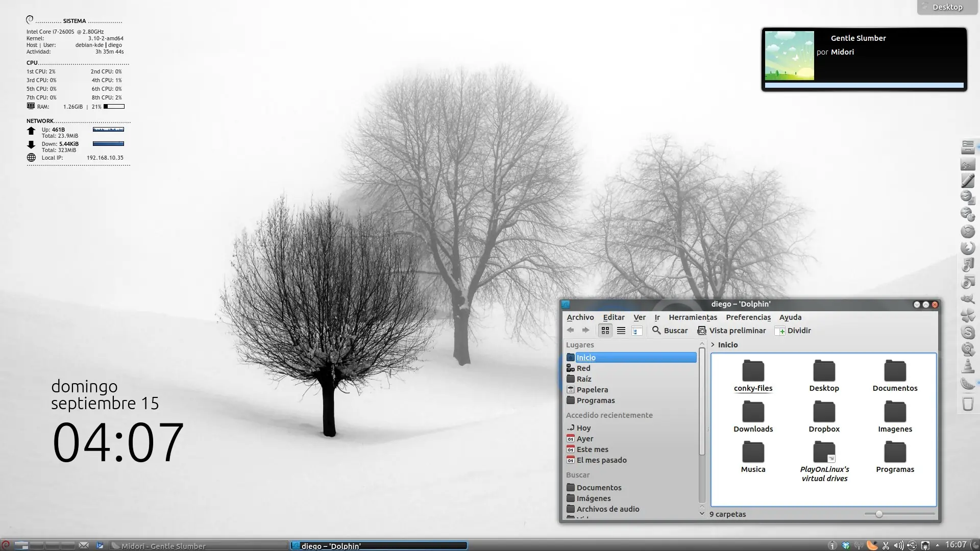Click Dividir to split the view
The height and width of the screenshot is (551, 980).
[793, 331]
